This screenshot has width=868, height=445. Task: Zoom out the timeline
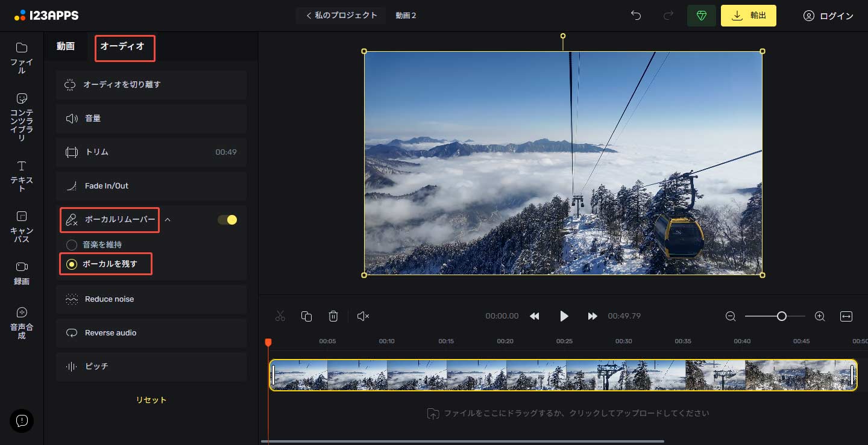tap(731, 316)
